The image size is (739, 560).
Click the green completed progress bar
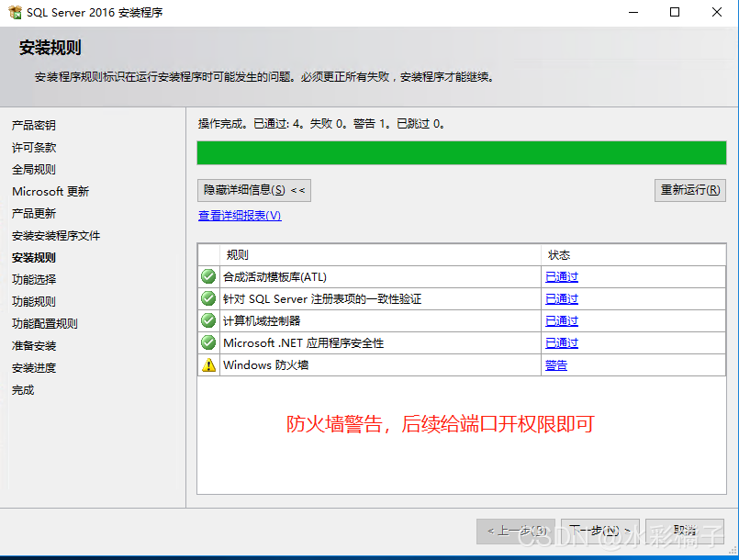click(462, 152)
